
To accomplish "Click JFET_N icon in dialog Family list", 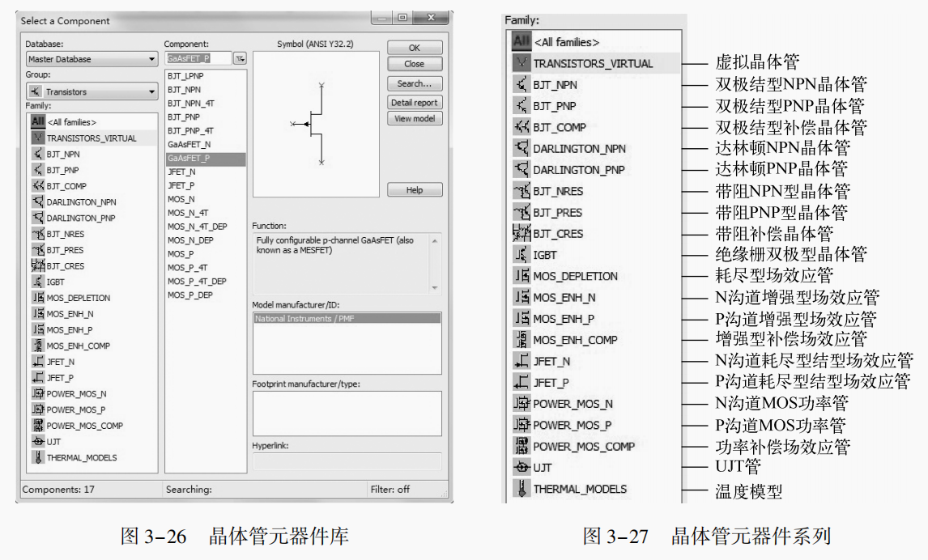I will pos(38,361).
